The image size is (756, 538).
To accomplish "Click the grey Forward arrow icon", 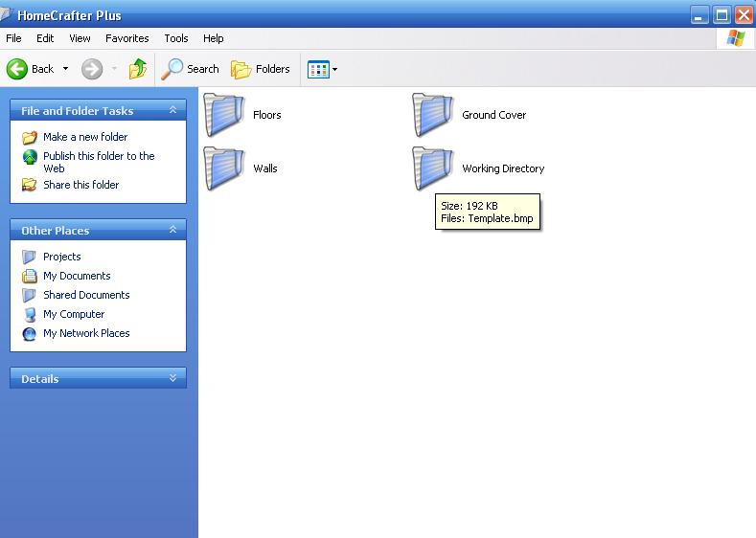I will pyautogui.click(x=92, y=69).
